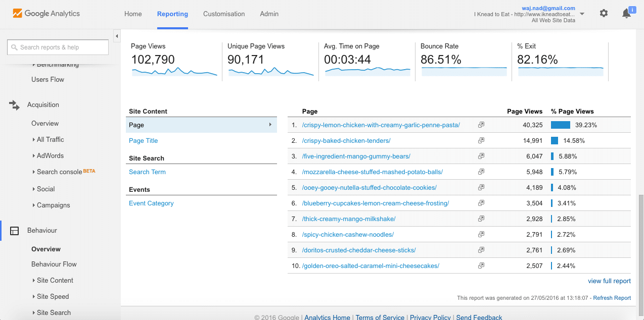
Task: Click the 39.23% page views bar
Action: (561, 125)
